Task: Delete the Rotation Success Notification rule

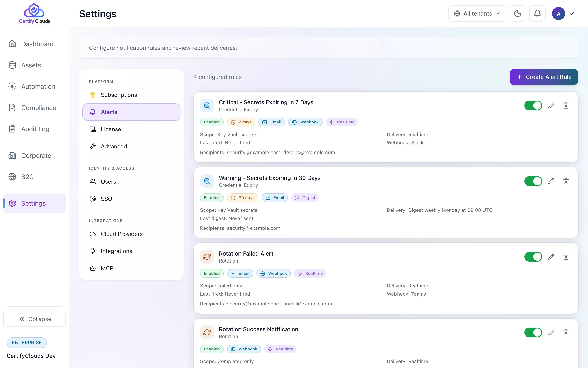Action: point(566,332)
